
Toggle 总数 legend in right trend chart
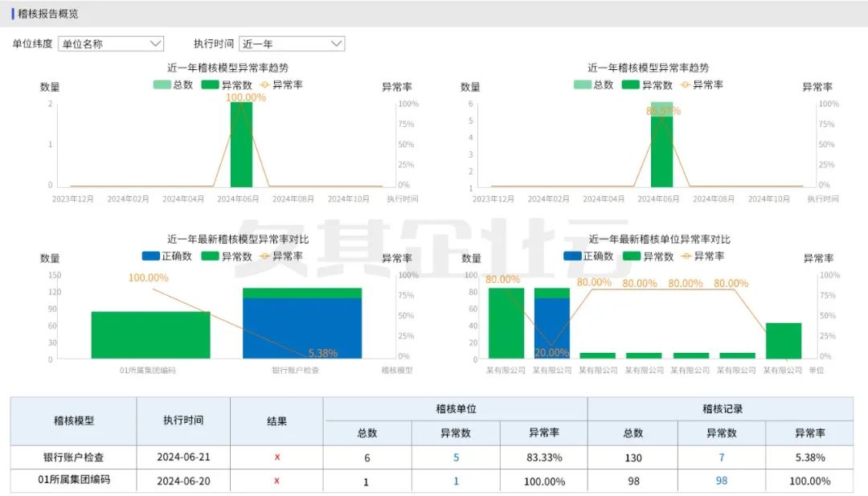pyautogui.click(x=593, y=84)
